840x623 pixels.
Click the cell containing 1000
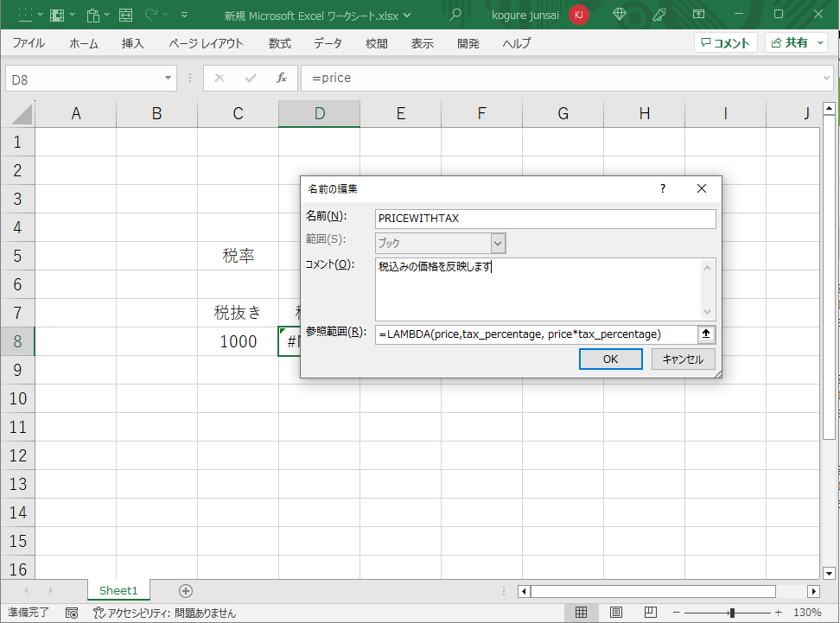pyautogui.click(x=238, y=341)
